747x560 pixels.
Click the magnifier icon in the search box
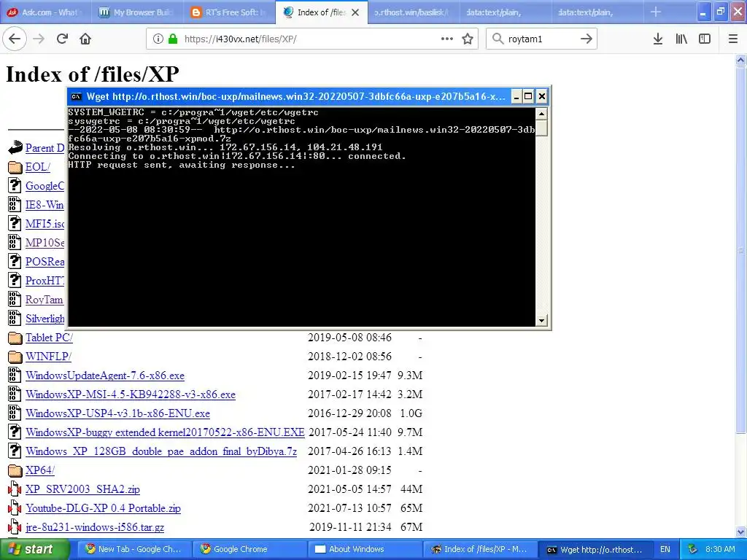[498, 39]
